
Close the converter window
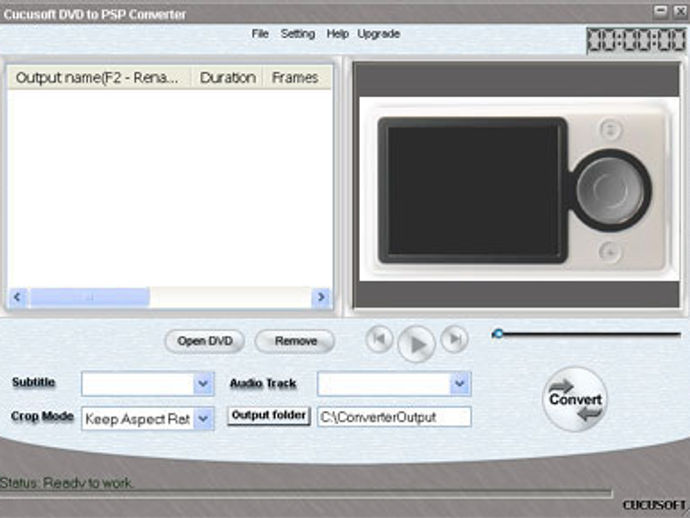680,12
